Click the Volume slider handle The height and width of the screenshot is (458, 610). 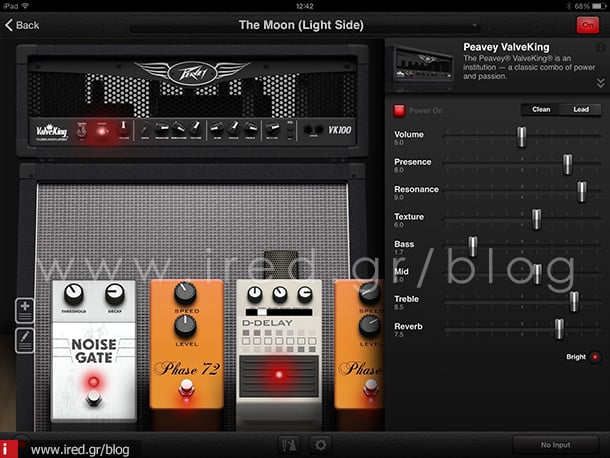coord(521,136)
